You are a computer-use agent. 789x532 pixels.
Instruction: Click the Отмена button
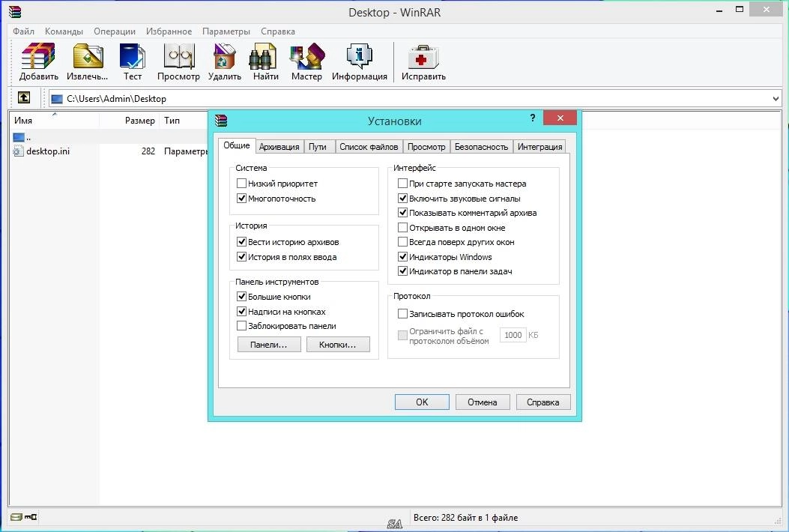click(483, 402)
